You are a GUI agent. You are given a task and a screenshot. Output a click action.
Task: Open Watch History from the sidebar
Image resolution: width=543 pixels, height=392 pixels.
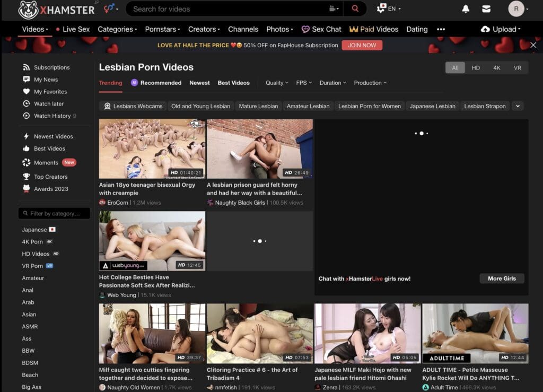pyautogui.click(x=52, y=116)
